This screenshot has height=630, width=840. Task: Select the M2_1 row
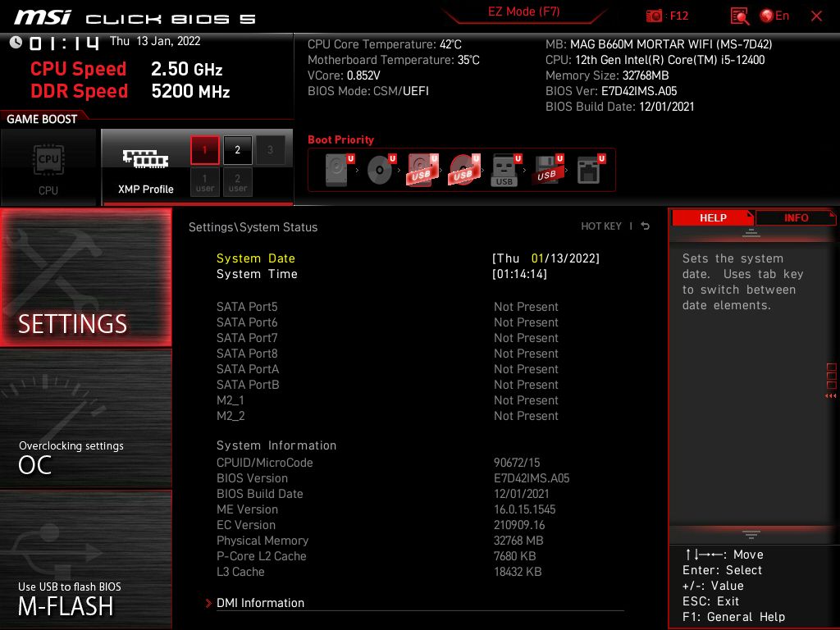[388, 399]
